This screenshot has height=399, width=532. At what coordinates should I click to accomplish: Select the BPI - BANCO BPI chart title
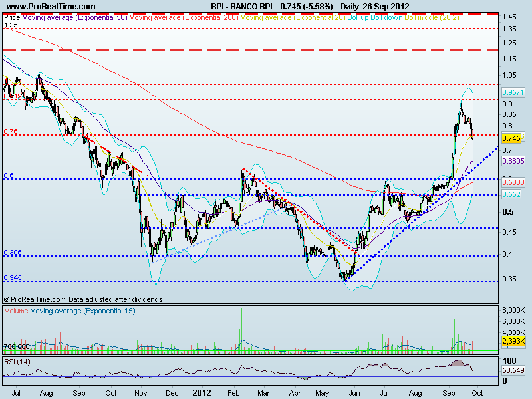241,7
